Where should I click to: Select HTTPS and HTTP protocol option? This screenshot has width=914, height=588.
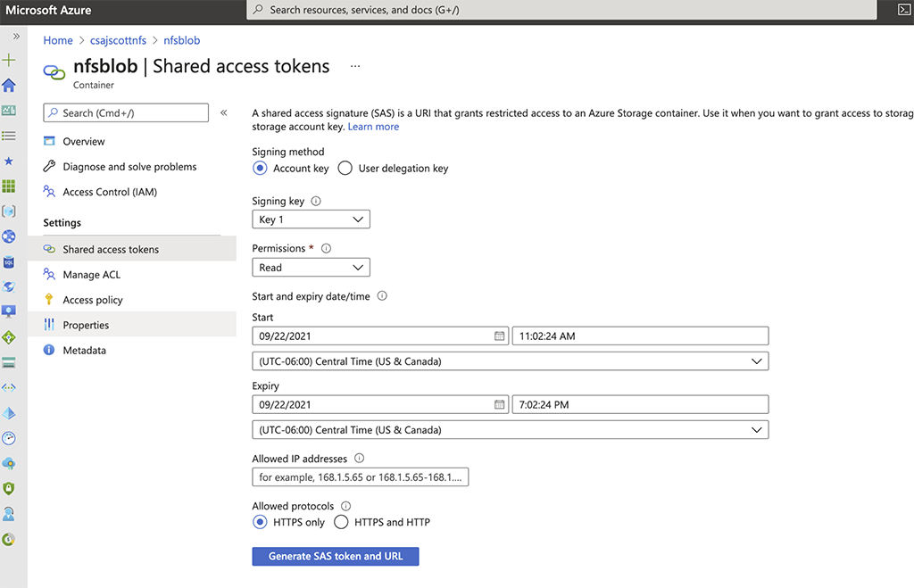pos(341,522)
